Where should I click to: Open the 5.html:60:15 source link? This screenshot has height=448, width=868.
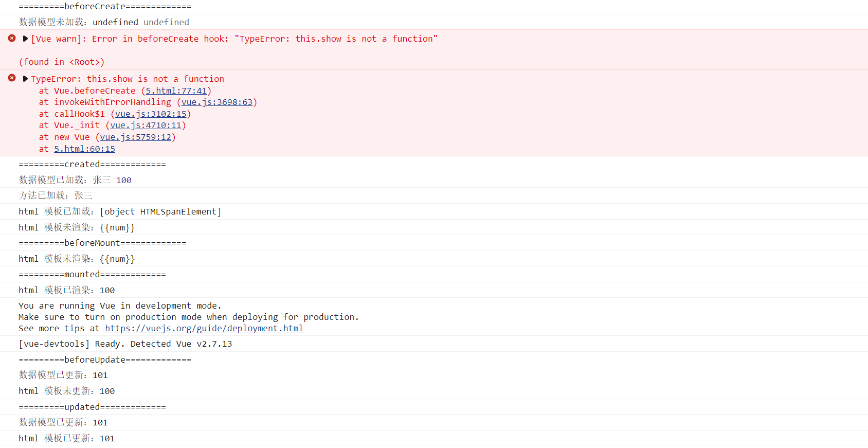point(85,149)
